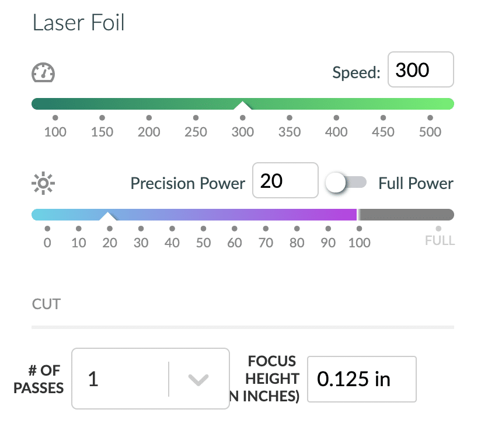The width and height of the screenshot is (481, 448).
Task: Click the CUT section label
Action: click(46, 304)
